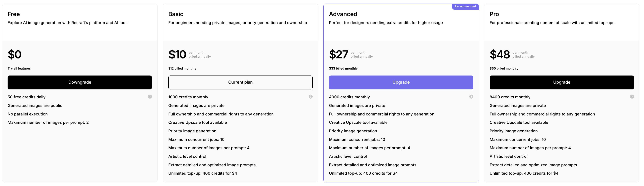The image size is (644, 186).
Task: Upgrade to the Advanced plan
Action: 401,82
